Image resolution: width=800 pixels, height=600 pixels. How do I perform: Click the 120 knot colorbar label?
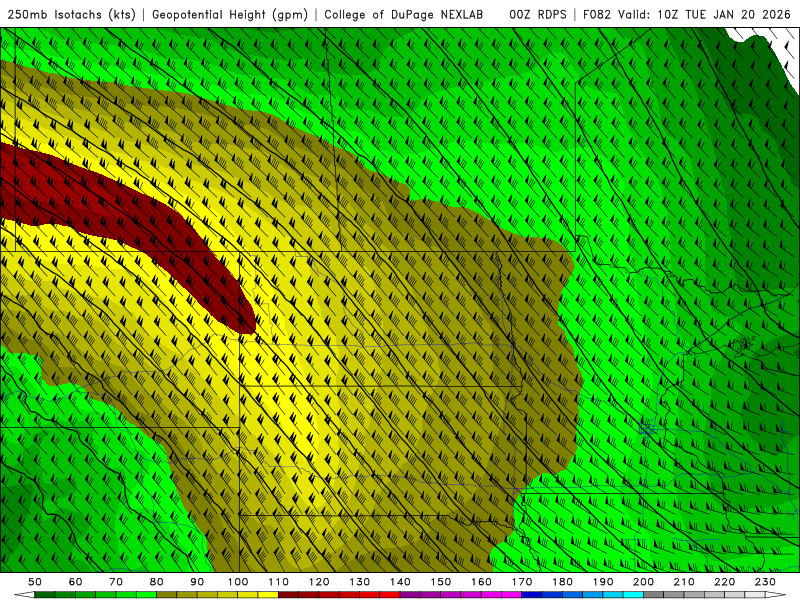(319, 582)
